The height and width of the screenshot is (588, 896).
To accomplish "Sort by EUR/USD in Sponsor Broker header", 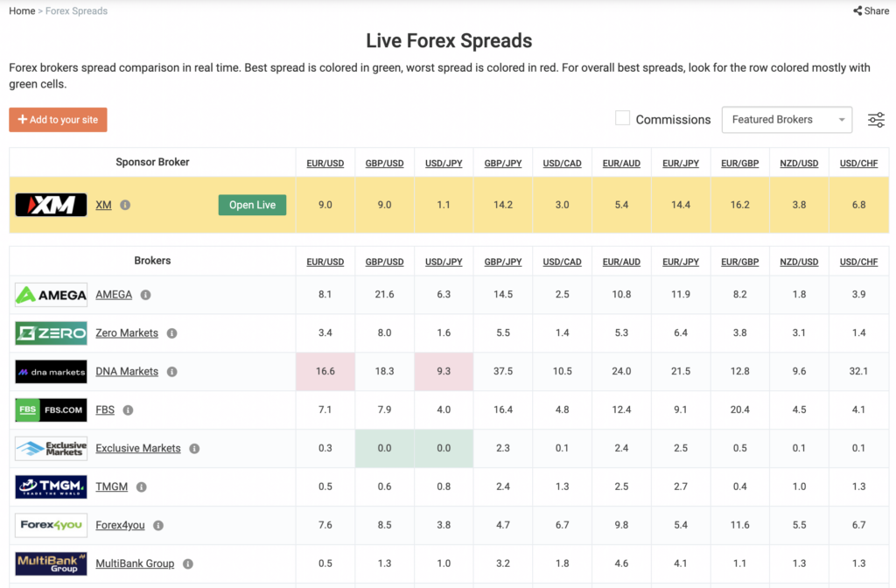I will 325,164.
